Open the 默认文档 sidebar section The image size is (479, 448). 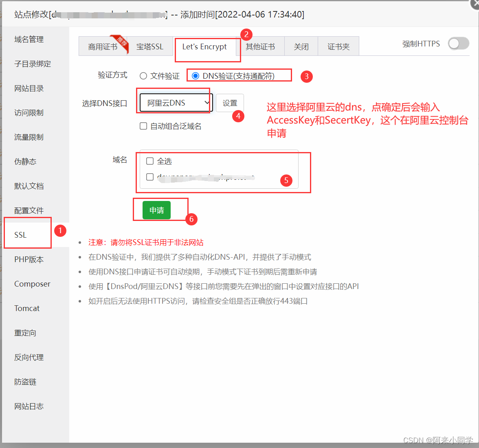click(x=29, y=186)
